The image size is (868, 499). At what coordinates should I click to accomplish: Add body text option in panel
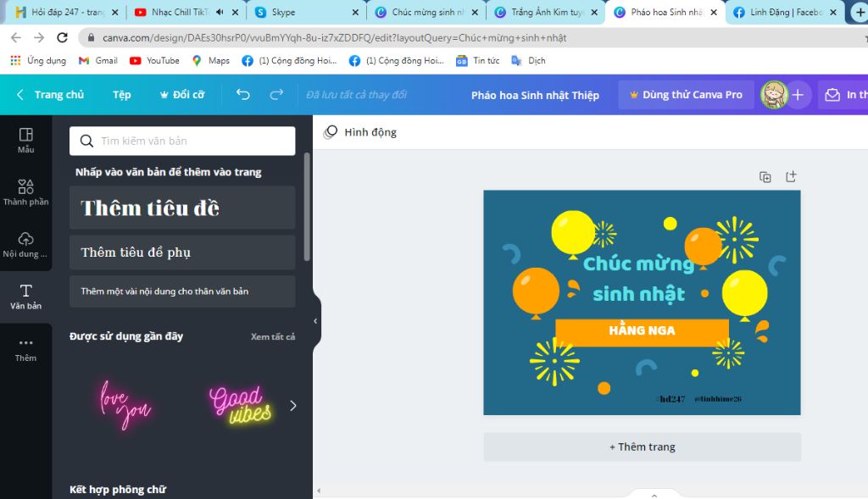click(x=182, y=291)
